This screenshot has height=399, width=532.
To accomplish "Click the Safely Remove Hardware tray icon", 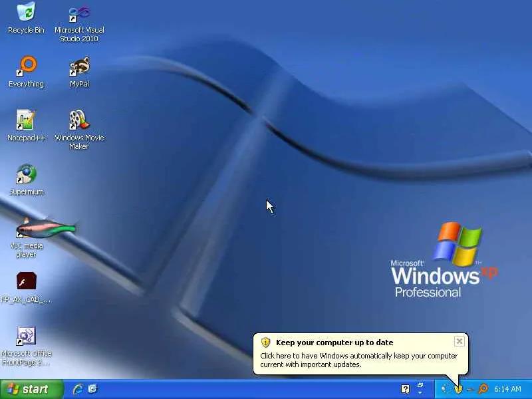I will [x=470, y=390].
